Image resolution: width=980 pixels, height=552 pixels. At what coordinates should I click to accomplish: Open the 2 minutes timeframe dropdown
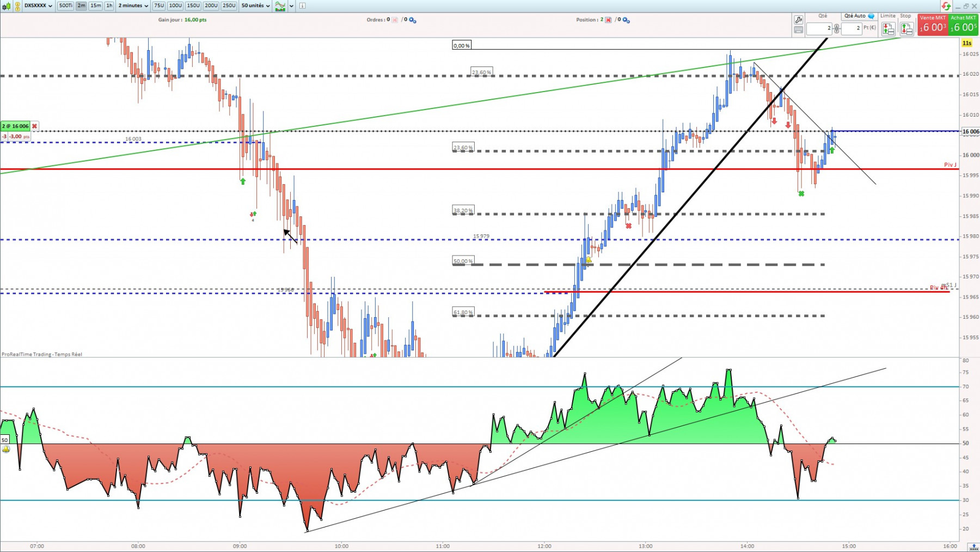133,5
